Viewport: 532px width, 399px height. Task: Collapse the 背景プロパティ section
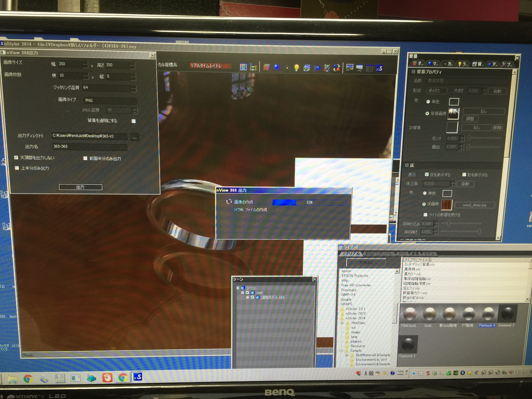click(x=413, y=71)
